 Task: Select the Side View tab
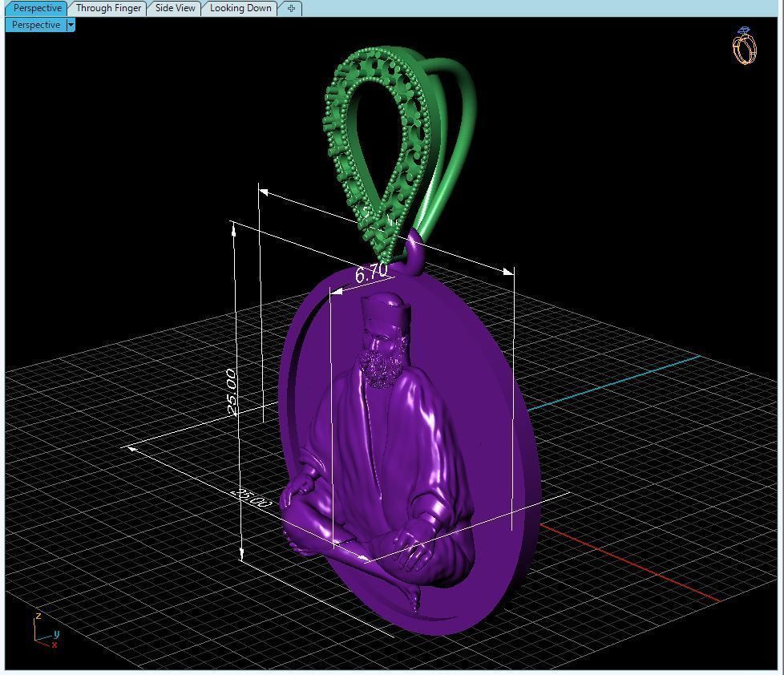[x=175, y=8]
